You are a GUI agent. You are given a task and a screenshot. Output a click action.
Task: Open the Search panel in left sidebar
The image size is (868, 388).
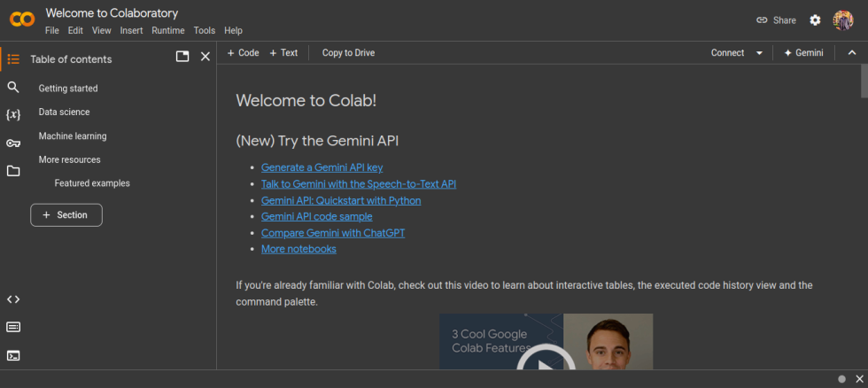13,87
